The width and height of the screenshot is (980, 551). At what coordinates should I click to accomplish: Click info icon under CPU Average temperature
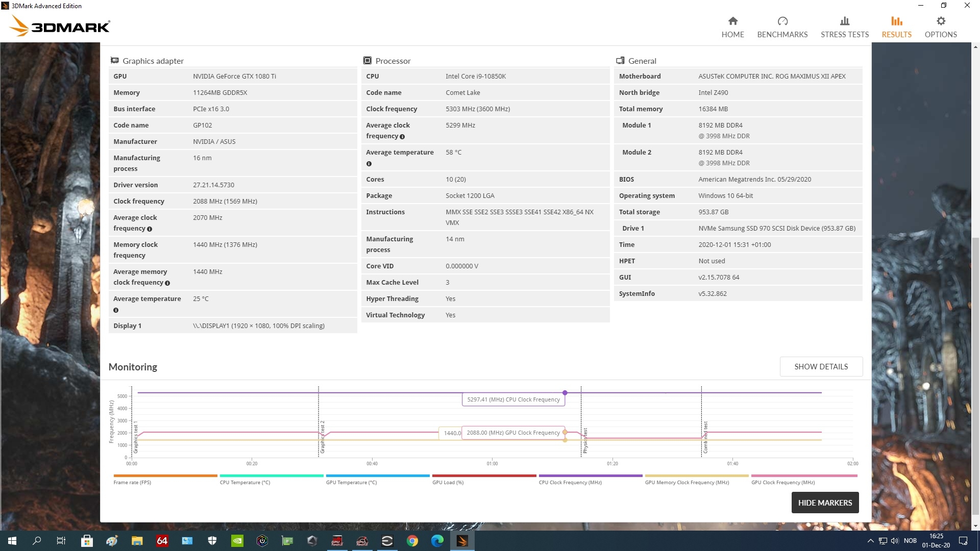pos(369,164)
